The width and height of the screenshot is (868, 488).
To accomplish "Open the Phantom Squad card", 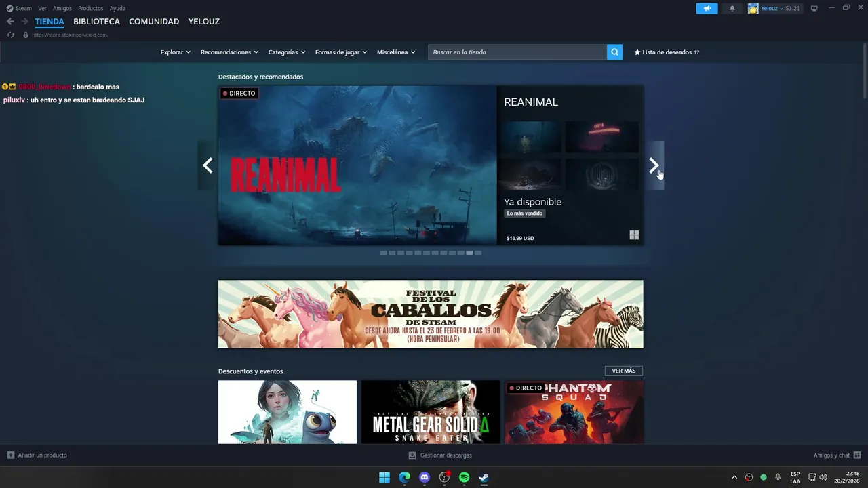I will pyautogui.click(x=574, y=412).
